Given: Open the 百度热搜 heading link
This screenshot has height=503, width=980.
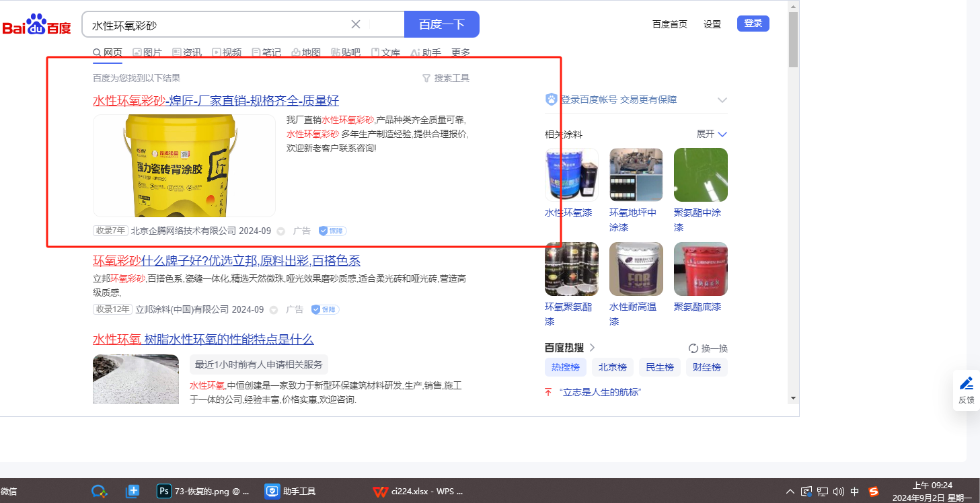Looking at the screenshot, I should (x=570, y=348).
